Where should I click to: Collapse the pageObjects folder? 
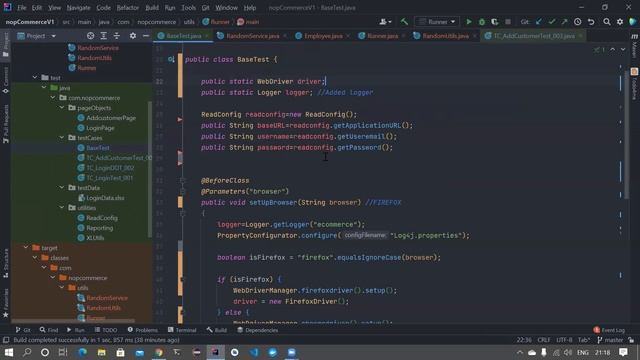point(62,107)
